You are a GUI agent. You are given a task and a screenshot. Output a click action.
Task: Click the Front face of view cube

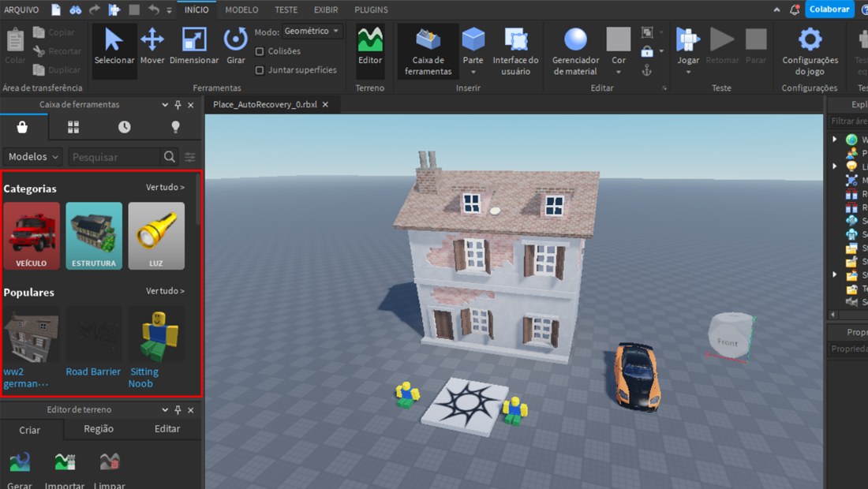point(728,342)
